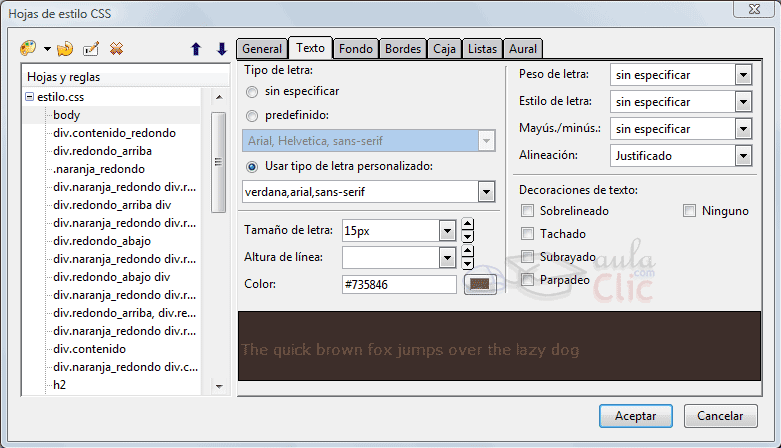Image resolution: width=781 pixels, height=448 pixels.
Task: Expand the Peso de letra dropdown
Action: click(742, 75)
